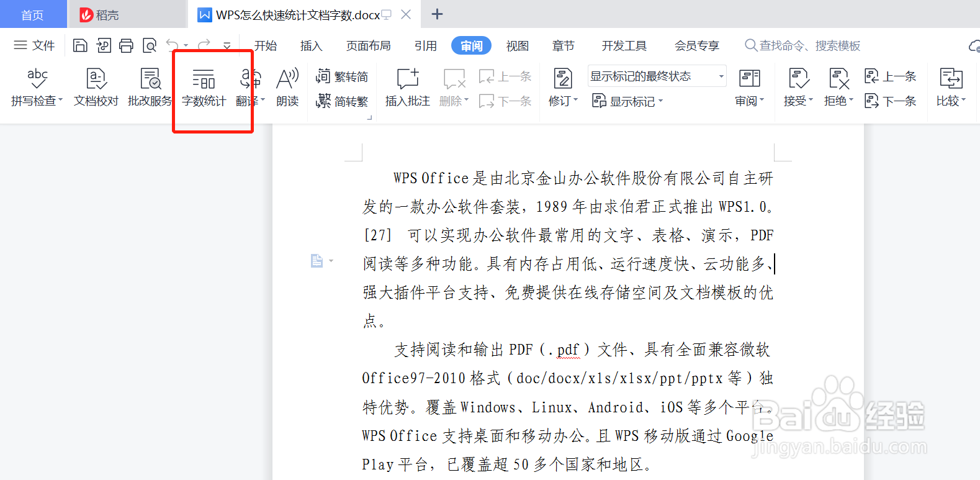Click the Accept (接受) changes icon

pos(798,79)
